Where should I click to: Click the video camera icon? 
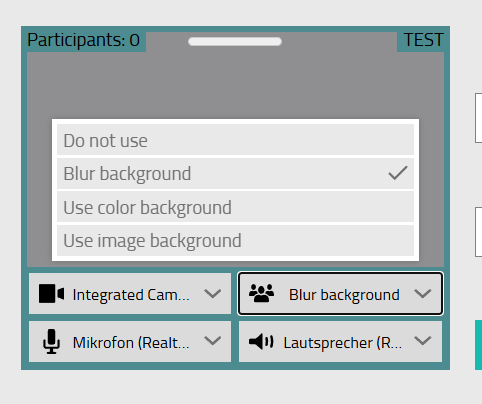point(51,294)
